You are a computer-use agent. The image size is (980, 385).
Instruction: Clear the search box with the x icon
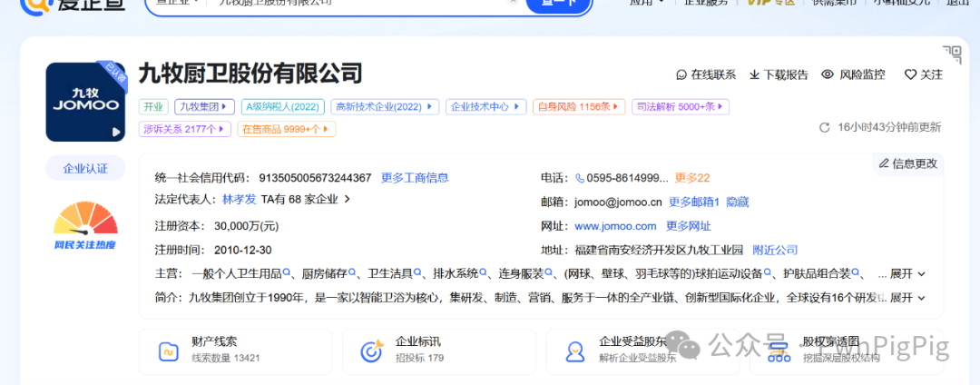pos(513,2)
